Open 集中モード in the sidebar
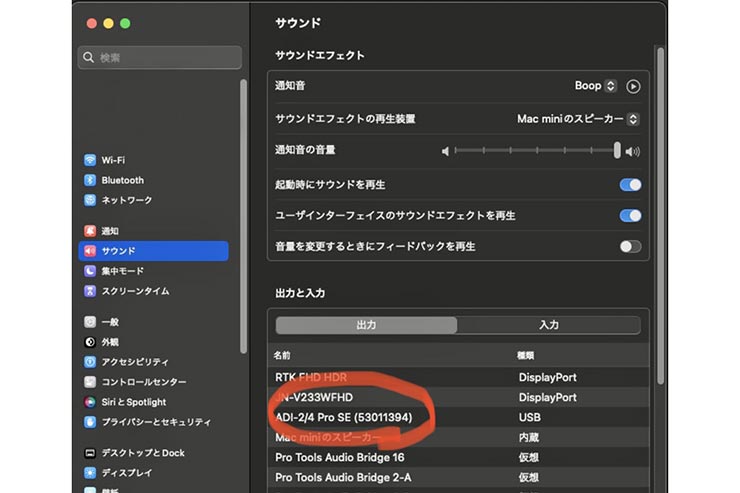 click(122, 271)
